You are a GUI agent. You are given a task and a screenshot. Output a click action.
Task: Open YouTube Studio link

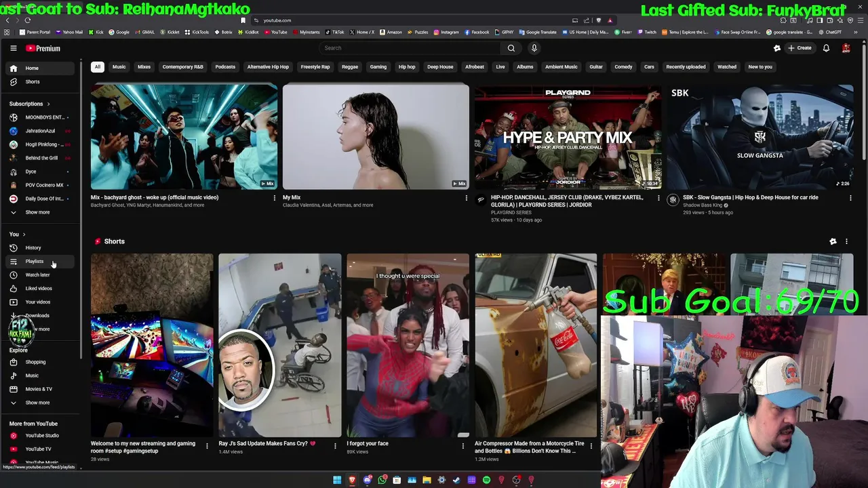(x=41, y=435)
